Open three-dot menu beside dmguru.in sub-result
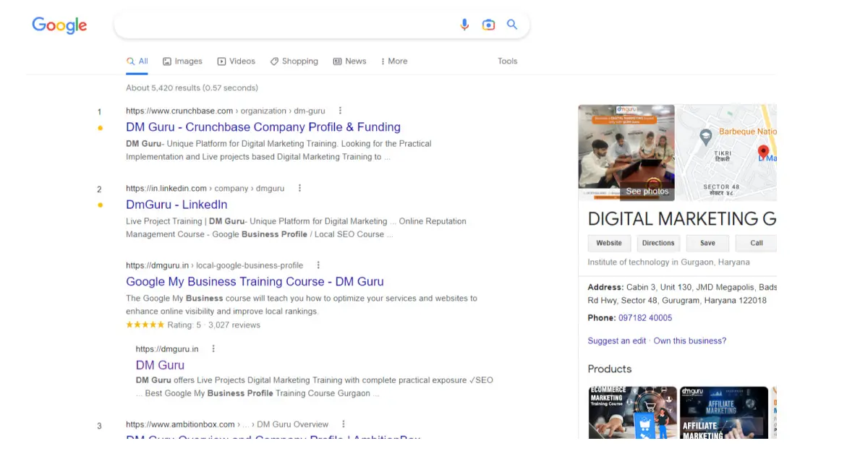The height and width of the screenshot is (454, 868). coord(213,349)
